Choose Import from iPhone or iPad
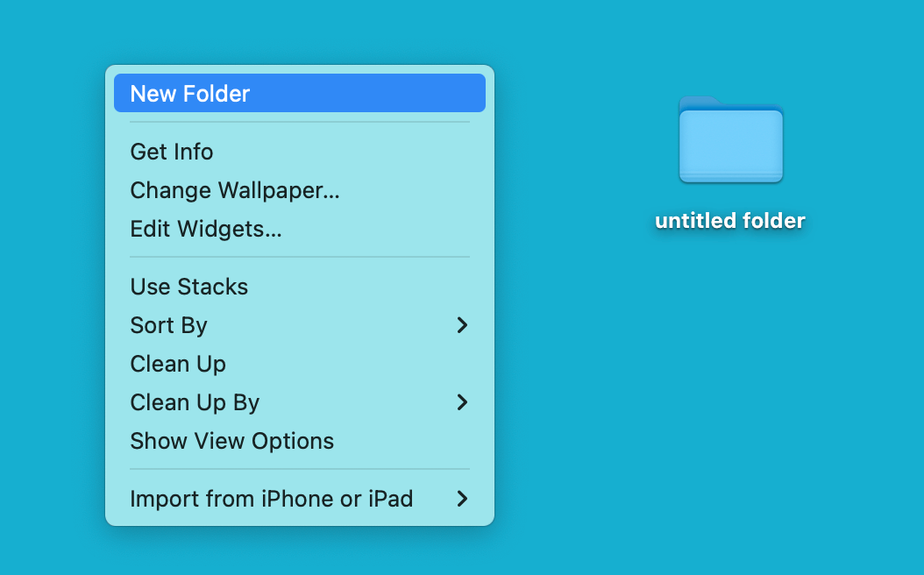 (272, 499)
